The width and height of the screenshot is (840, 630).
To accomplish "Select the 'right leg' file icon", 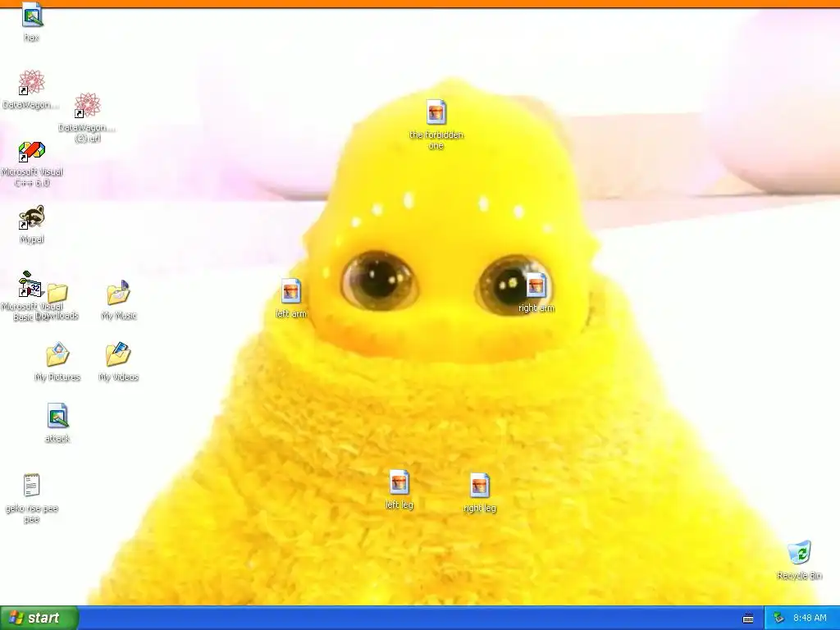I will (x=479, y=486).
